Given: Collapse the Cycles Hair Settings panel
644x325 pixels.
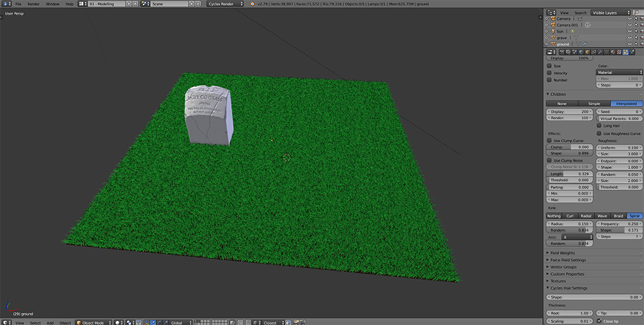Looking at the screenshot, I should 569,288.
